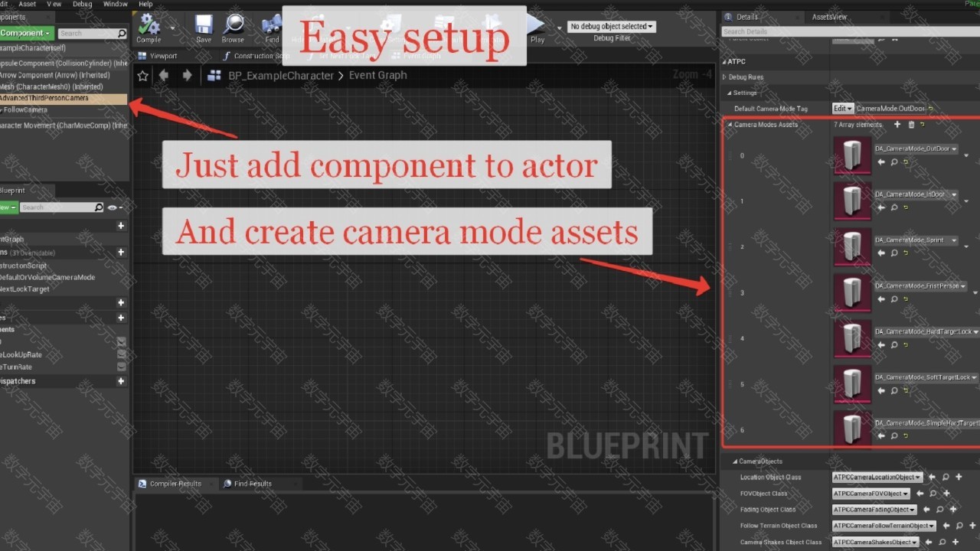This screenshot has width=980, height=551.
Task: Add element to Camera Modes Assets array
Action: point(897,125)
